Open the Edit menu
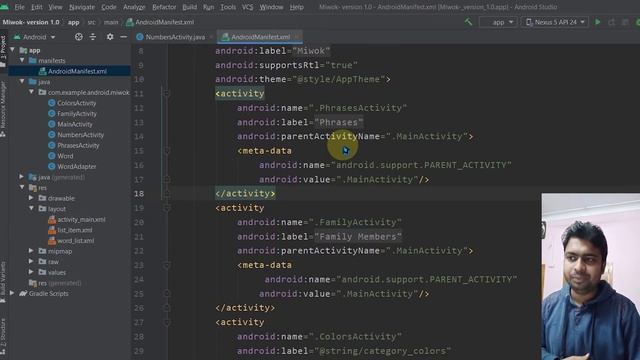The width and height of the screenshot is (640, 360). click(x=37, y=7)
